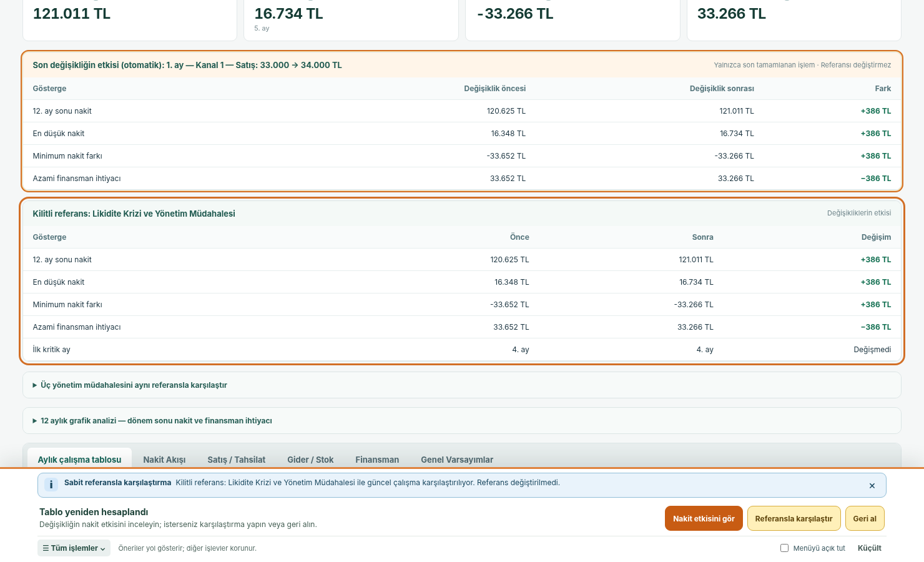Click the 5. ay label under 16.734 TL
Screen dimensions: 924x562
tap(262, 29)
